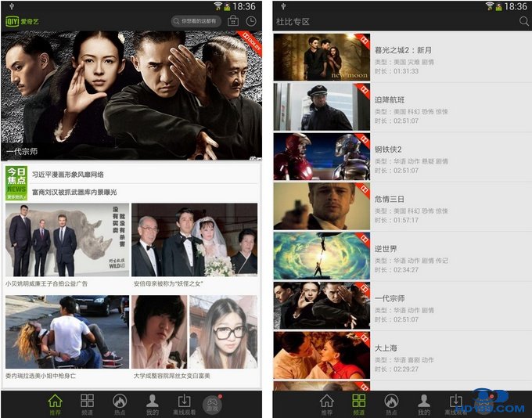The width and height of the screenshot is (532, 418).
Task: Switch to 频道 tab in left bottom bar
Action: click(x=87, y=404)
